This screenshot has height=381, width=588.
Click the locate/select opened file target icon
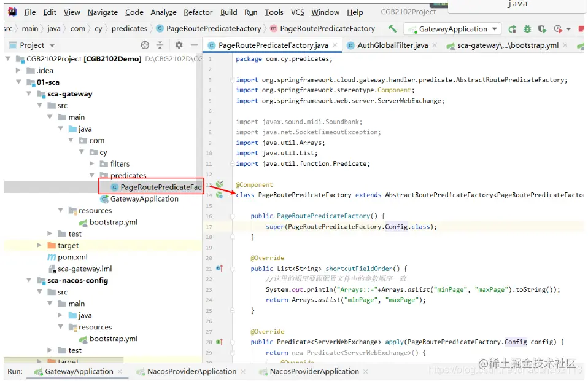[x=145, y=45]
